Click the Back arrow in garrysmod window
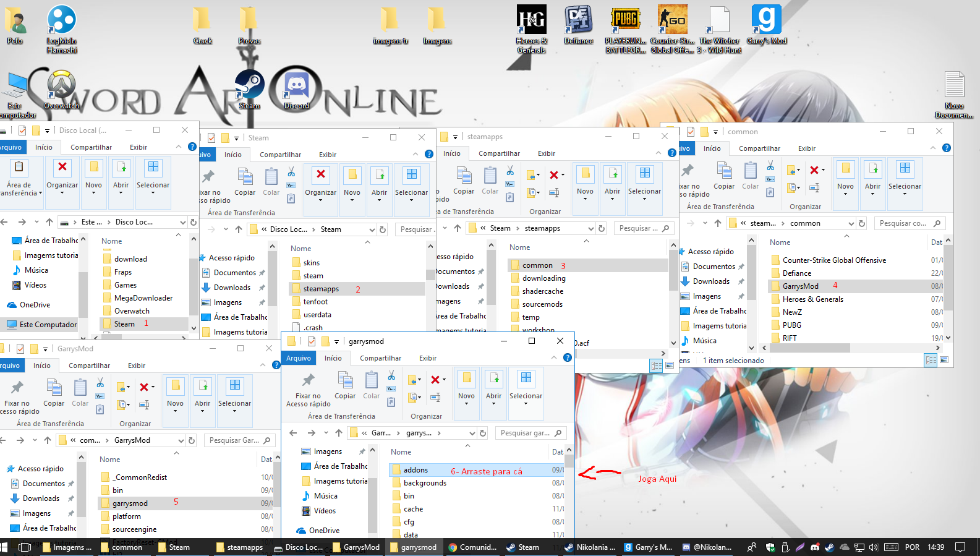The height and width of the screenshot is (556, 980). pyautogui.click(x=293, y=433)
